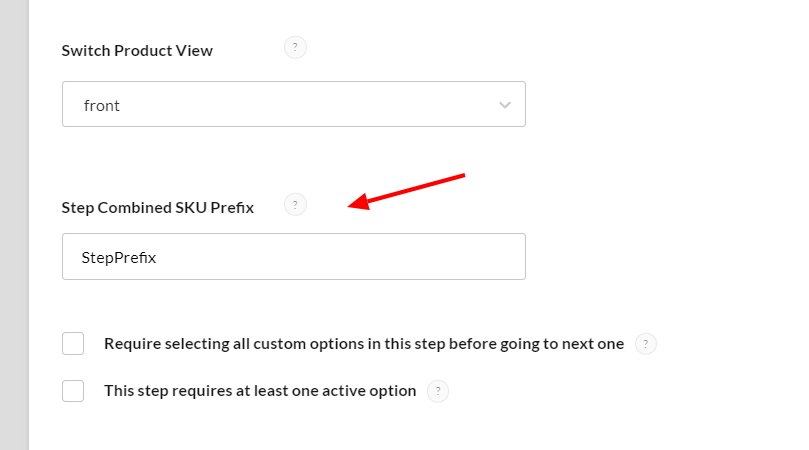Click the middle blank area of the front dropdown
Screen dimensions: 809x450
pos(300,105)
